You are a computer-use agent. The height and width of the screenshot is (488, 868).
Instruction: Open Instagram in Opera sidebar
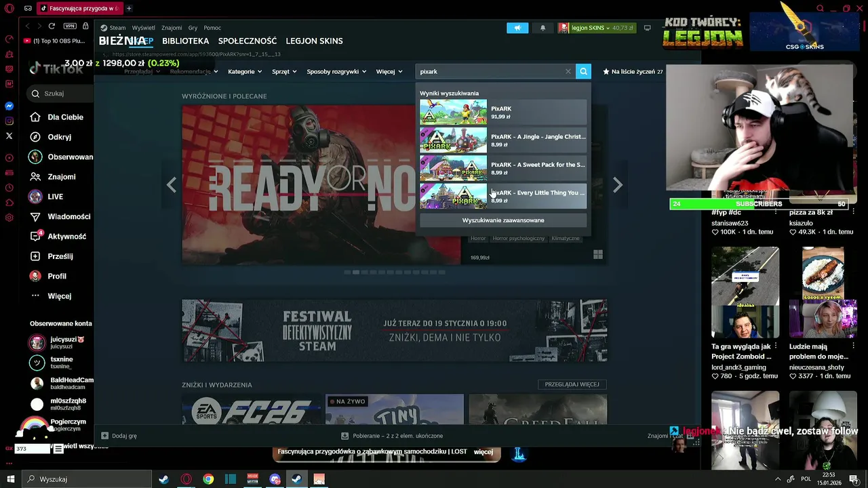point(9,121)
